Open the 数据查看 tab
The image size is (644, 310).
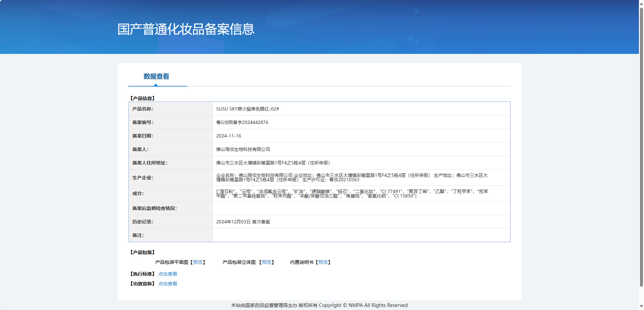[x=156, y=76]
